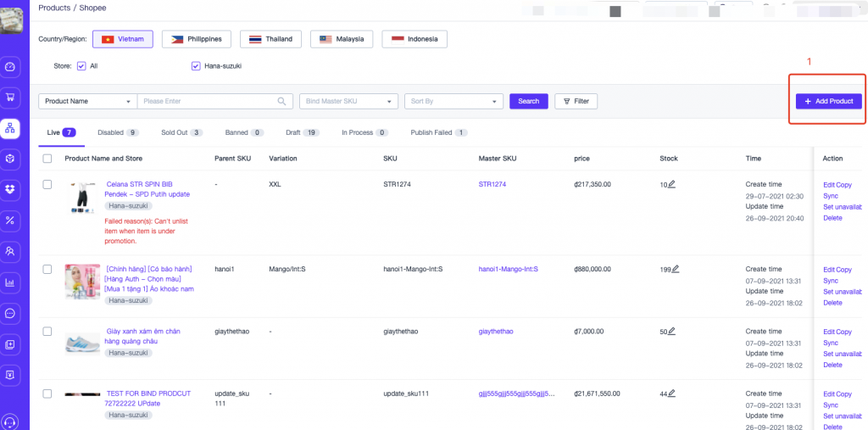
Task: Open the STR1274 Master SKU link
Action: click(x=492, y=185)
